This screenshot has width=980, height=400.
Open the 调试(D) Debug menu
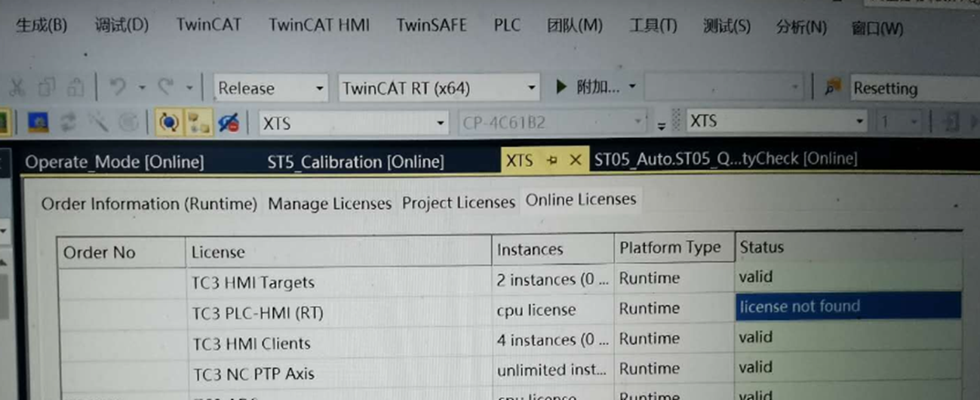click(121, 26)
